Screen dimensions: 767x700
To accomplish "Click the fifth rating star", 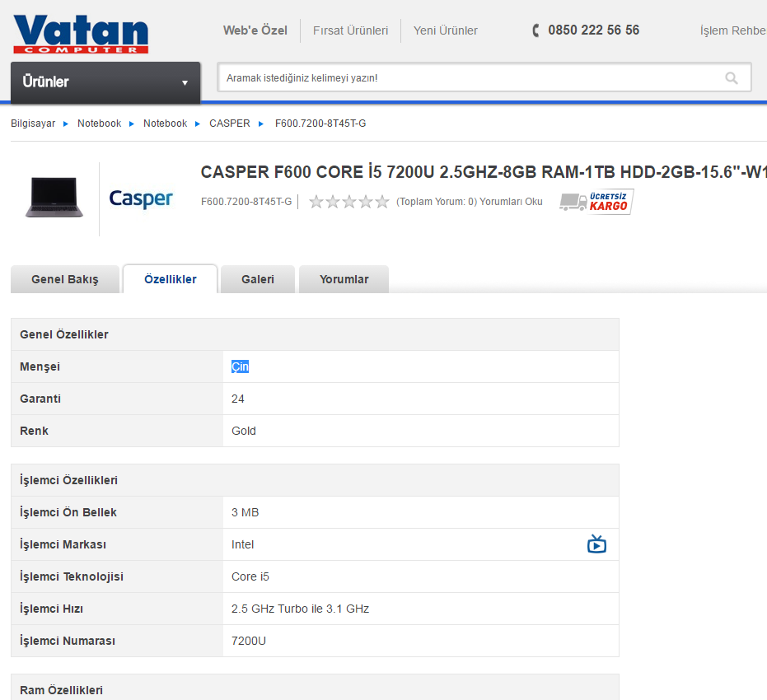I will (x=382, y=202).
